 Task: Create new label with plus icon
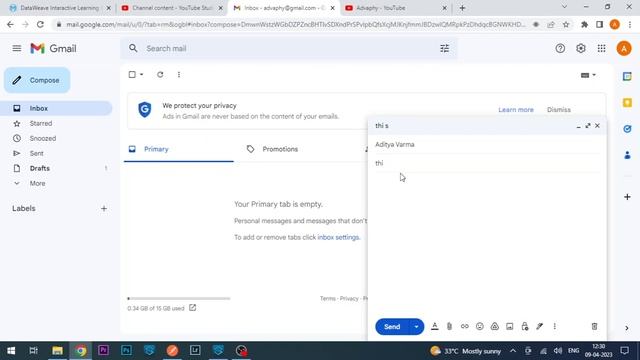104,209
